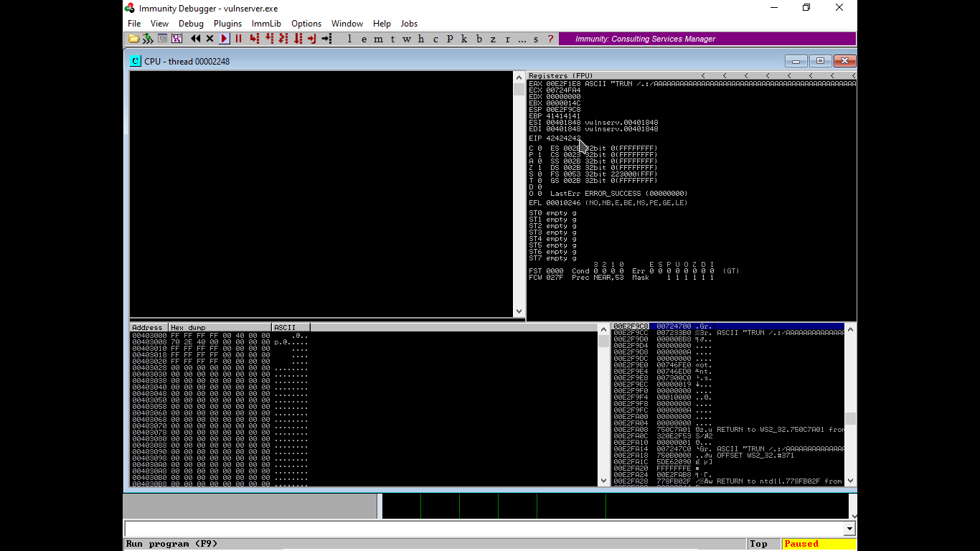Open the File menu
The width and height of the screenshot is (980, 551).
pyautogui.click(x=134, y=24)
